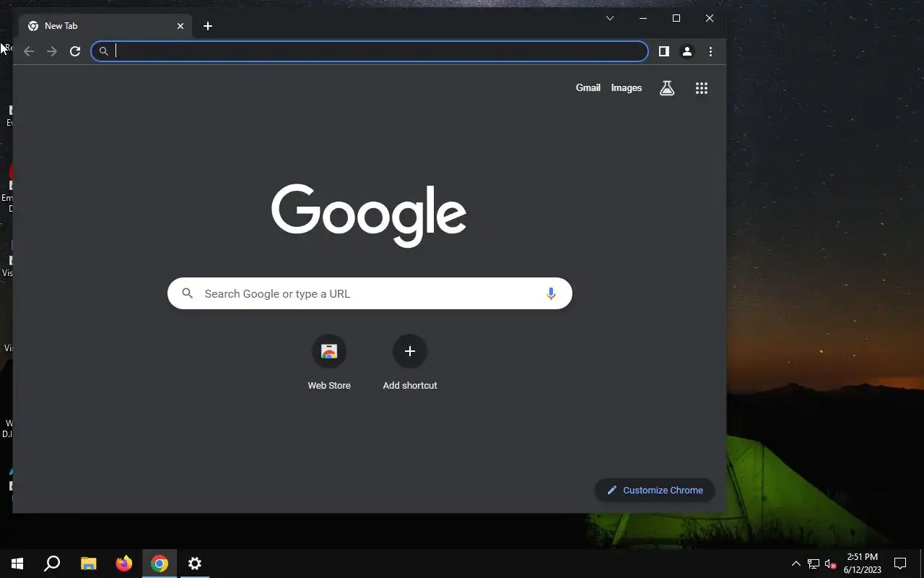Open Windows taskbar search
The height and width of the screenshot is (578, 924).
click(x=52, y=564)
